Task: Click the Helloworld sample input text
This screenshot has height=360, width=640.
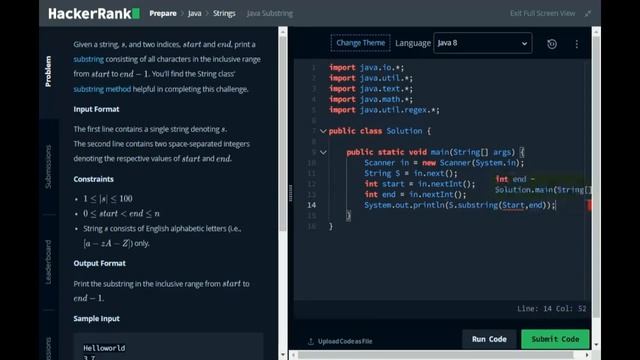Action: [x=104, y=348]
